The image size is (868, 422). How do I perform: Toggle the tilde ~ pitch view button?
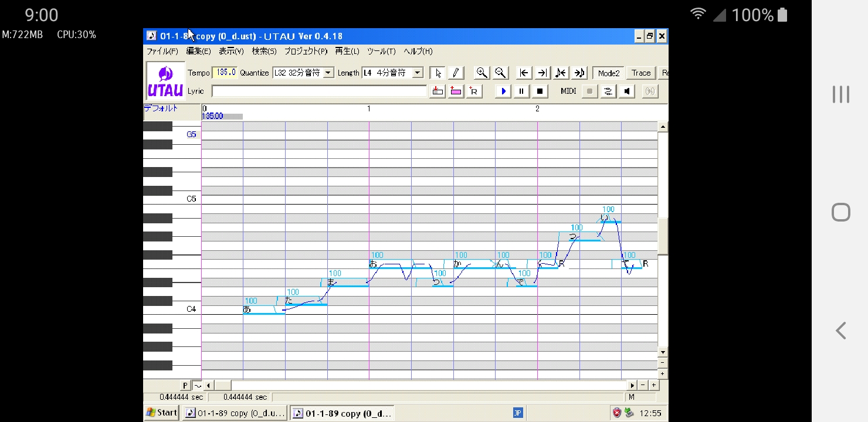[x=197, y=385]
